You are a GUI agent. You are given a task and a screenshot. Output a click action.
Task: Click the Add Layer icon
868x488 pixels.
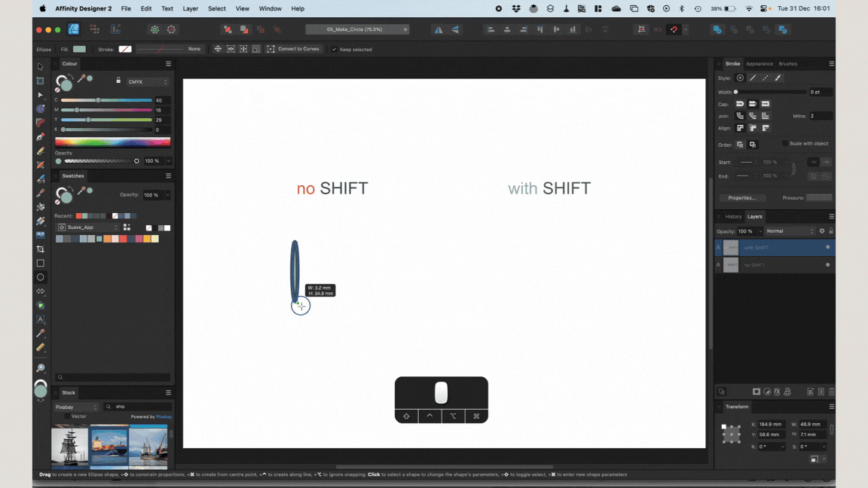811,392
